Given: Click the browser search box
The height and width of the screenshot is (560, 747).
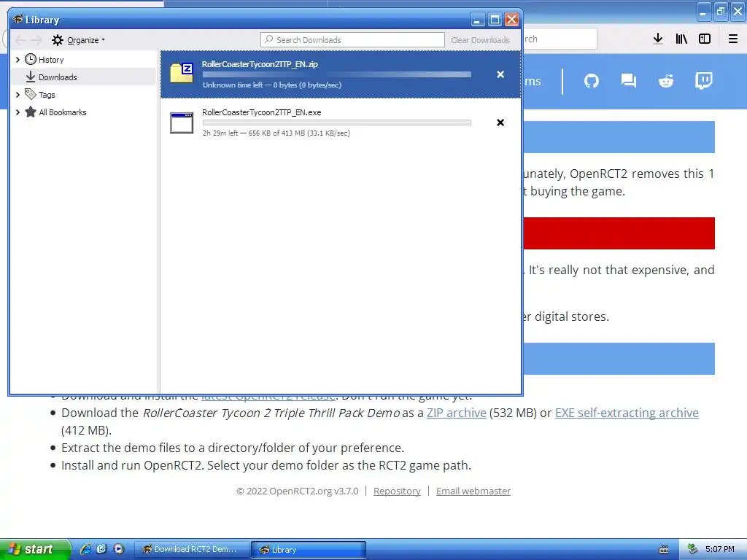Looking at the screenshot, I should (x=560, y=39).
